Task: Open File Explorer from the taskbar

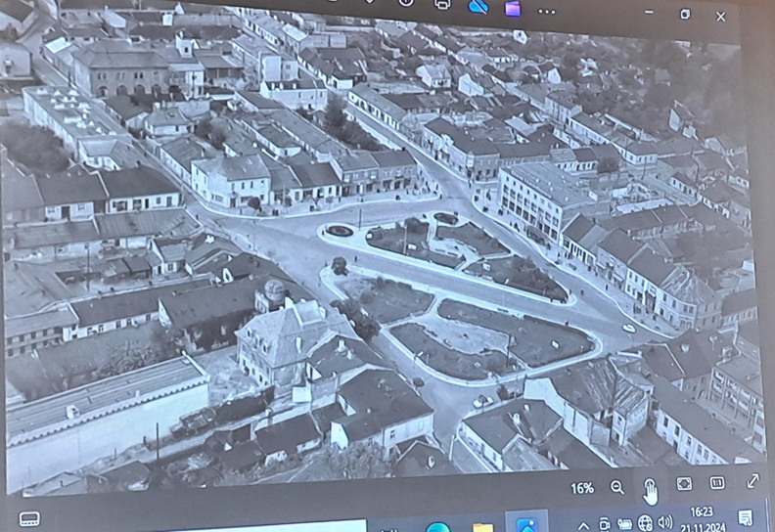Action: (x=482, y=526)
